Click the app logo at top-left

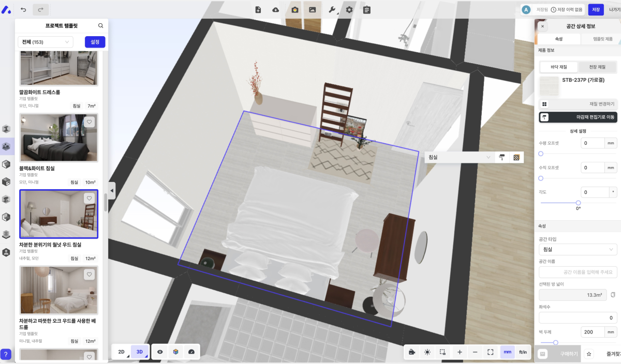pos(6,9)
